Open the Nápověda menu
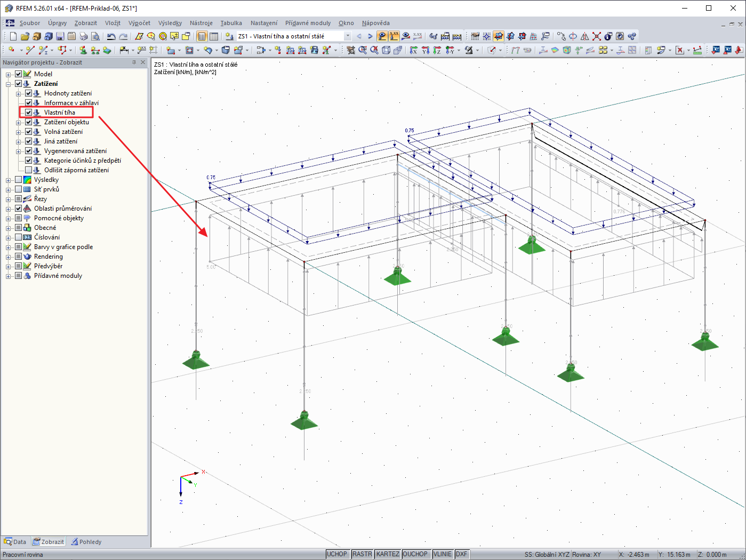 pyautogui.click(x=375, y=23)
